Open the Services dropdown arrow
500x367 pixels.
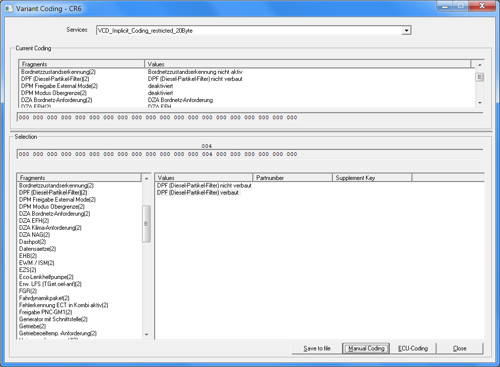406,31
